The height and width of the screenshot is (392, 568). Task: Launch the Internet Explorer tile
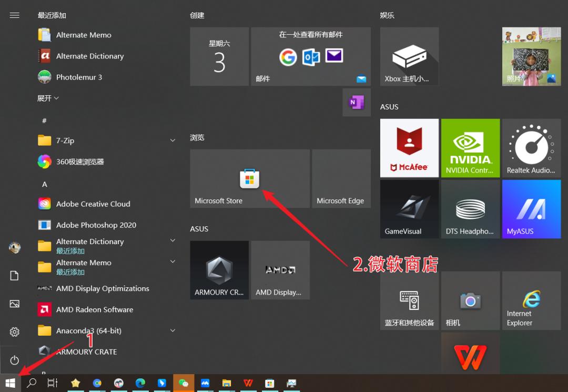tap(531, 300)
